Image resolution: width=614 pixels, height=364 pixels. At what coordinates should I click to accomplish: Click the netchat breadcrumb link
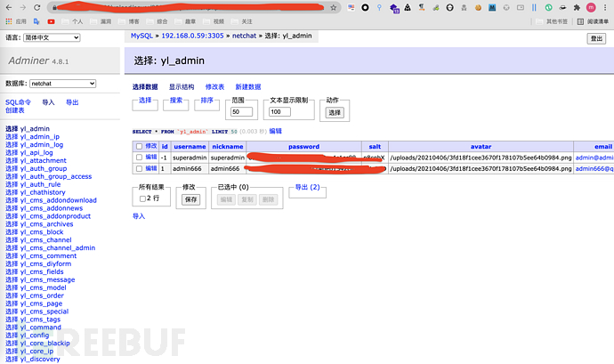[244, 36]
